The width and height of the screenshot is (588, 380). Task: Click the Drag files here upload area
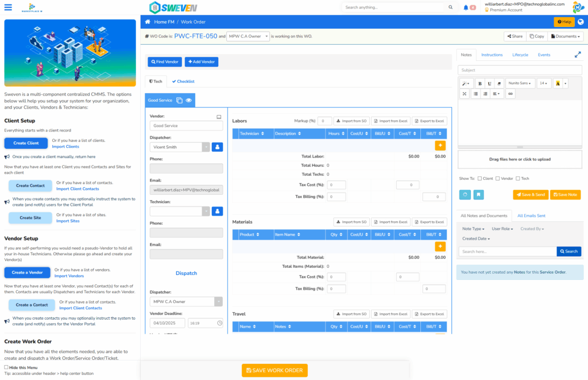coord(520,159)
